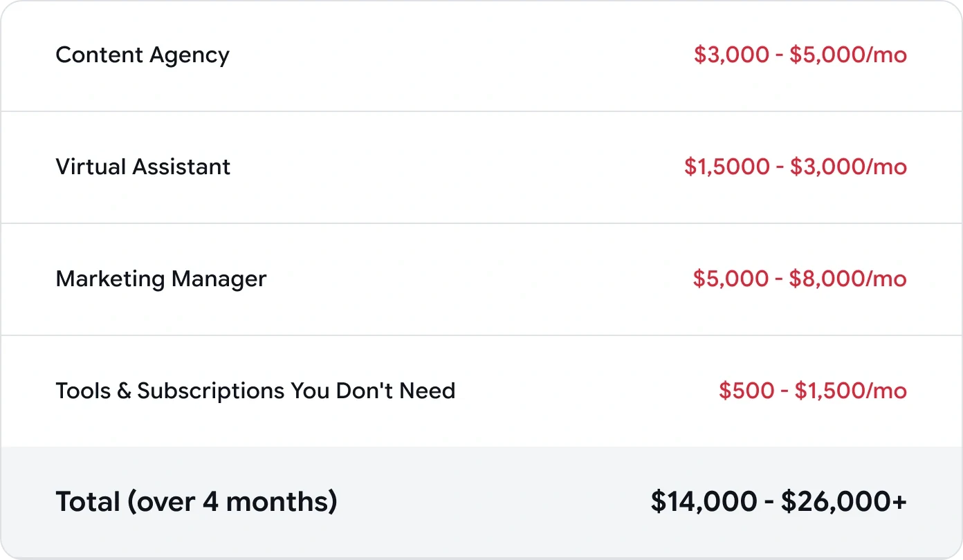Click the $5,000/mo upper Content Agency price
The height and width of the screenshot is (560, 963).
click(x=848, y=55)
